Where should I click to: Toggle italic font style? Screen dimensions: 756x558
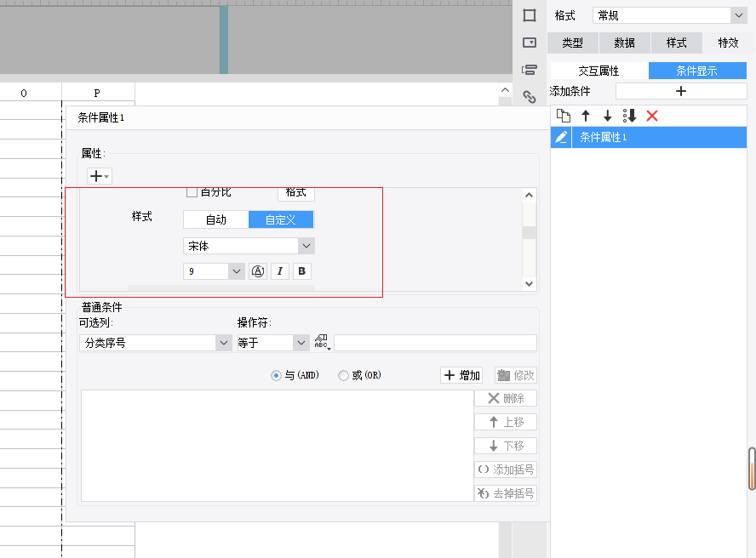280,271
